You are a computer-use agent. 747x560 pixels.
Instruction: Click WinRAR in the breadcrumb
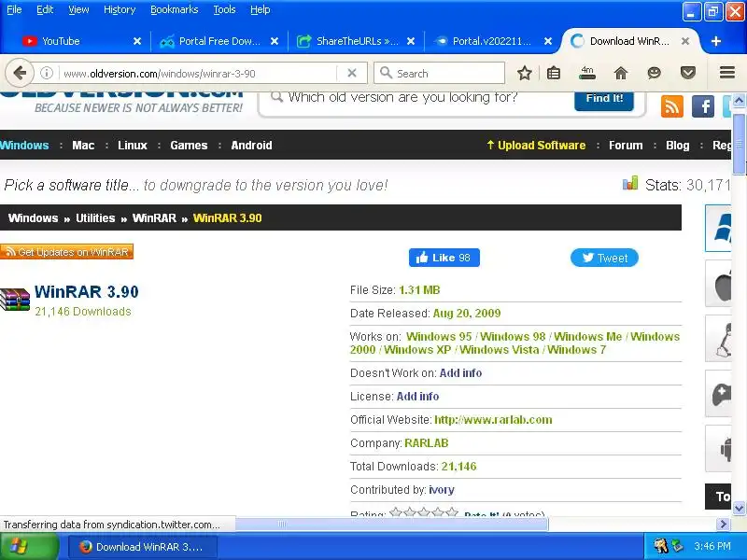tap(154, 218)
